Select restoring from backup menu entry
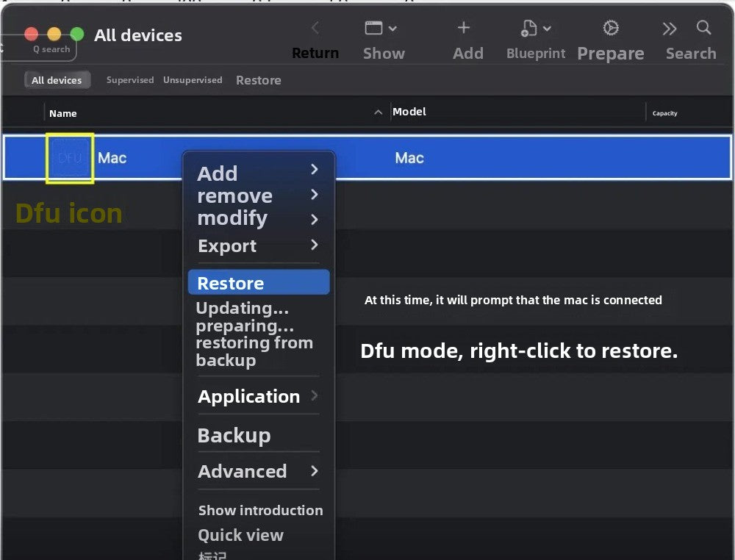This screenshot has height=560, width=735. point(254,351)
